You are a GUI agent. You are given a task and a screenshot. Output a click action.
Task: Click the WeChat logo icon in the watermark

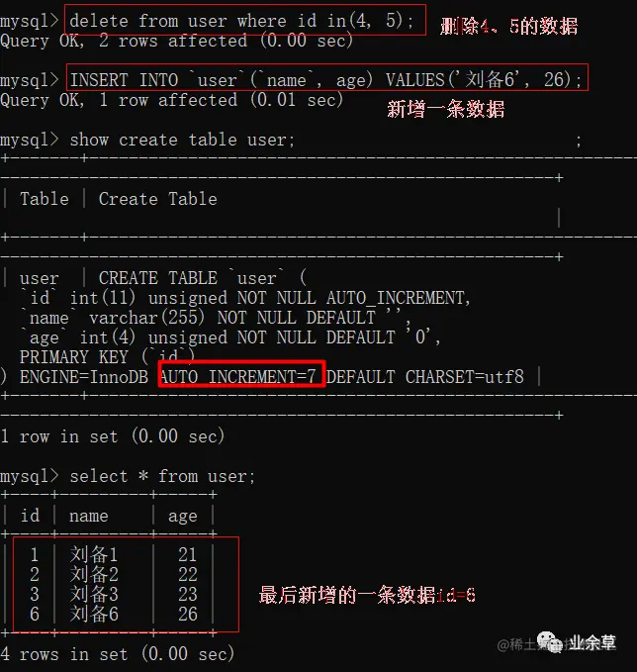[x=549, y=642]
